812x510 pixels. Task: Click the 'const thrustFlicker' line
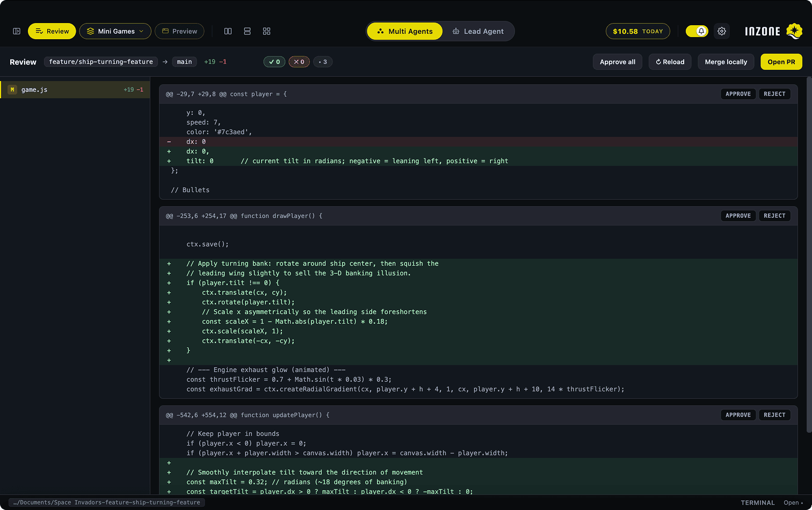[x=478, y=380]
